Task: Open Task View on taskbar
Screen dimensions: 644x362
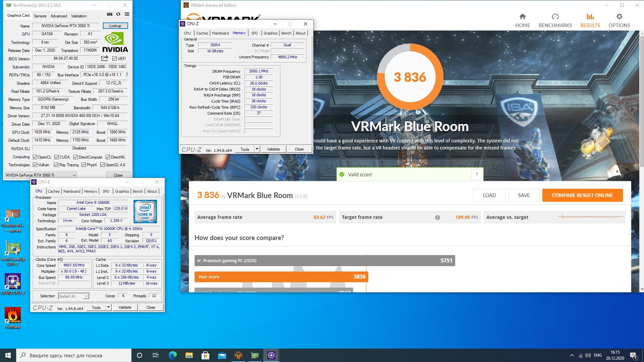Action: (x=156, y=355)
